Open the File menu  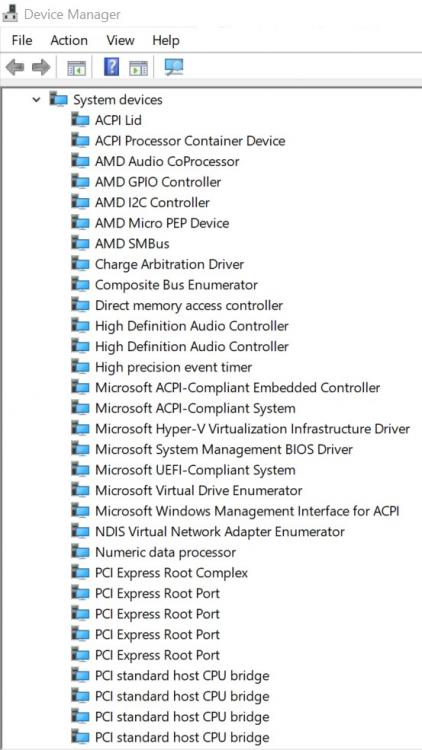22,40
